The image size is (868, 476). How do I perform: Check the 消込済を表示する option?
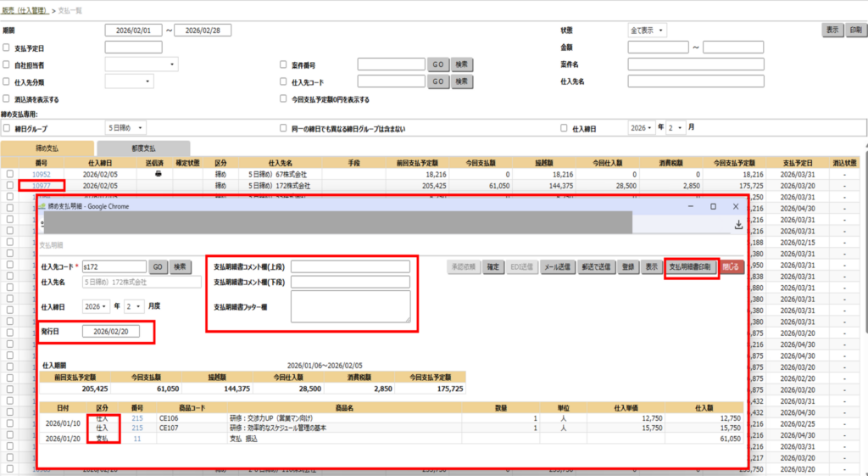click(7, 99)
